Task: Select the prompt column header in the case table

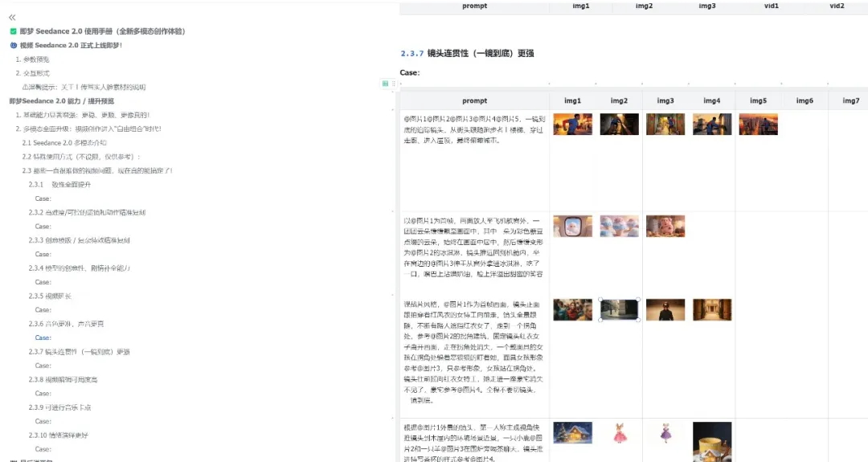Action: click(474, 100)
